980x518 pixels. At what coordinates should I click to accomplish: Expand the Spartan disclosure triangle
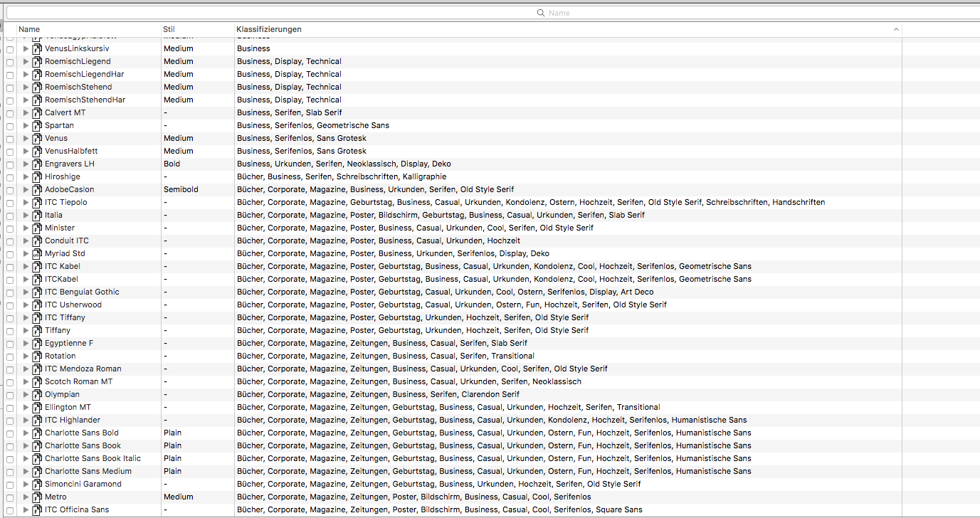(26, 125)
